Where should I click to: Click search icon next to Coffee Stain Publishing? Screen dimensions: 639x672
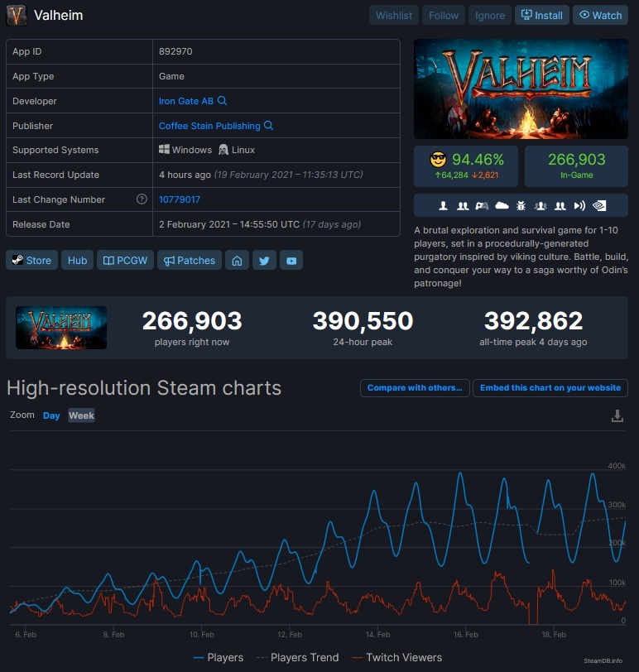tap(268, 126)
